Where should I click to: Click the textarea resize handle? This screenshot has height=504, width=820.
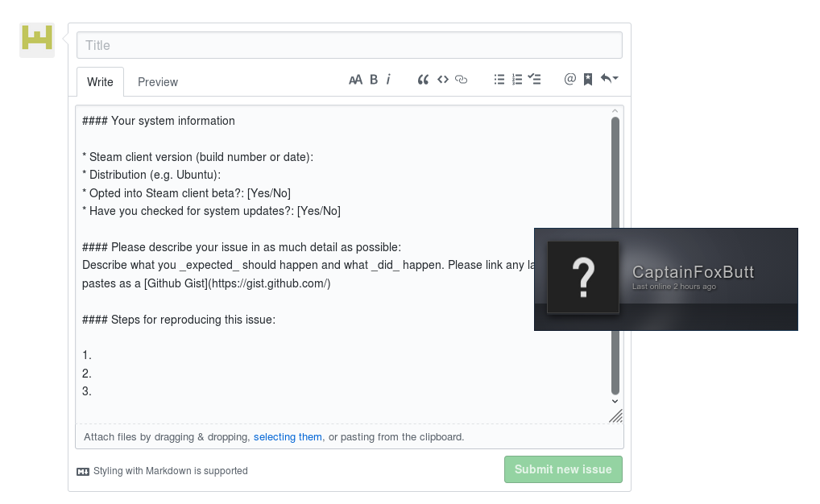click(616, 416)
